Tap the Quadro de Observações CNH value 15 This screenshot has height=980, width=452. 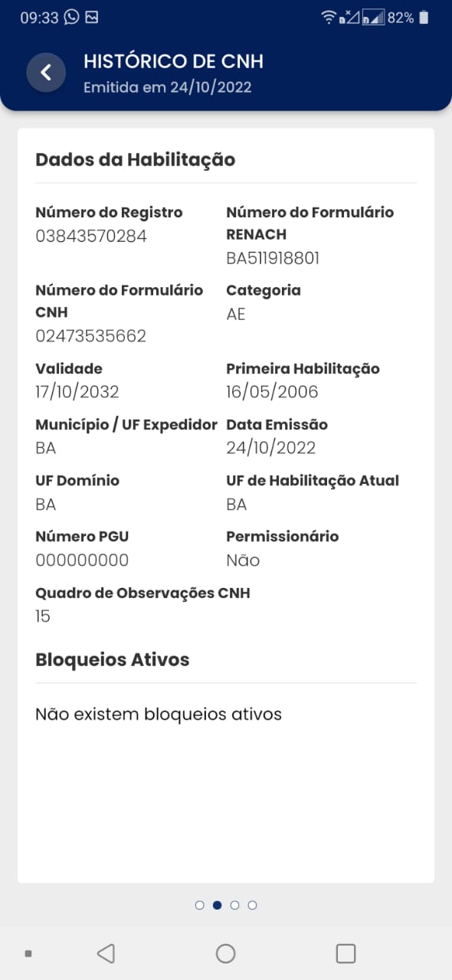click(x=43, y=616)
